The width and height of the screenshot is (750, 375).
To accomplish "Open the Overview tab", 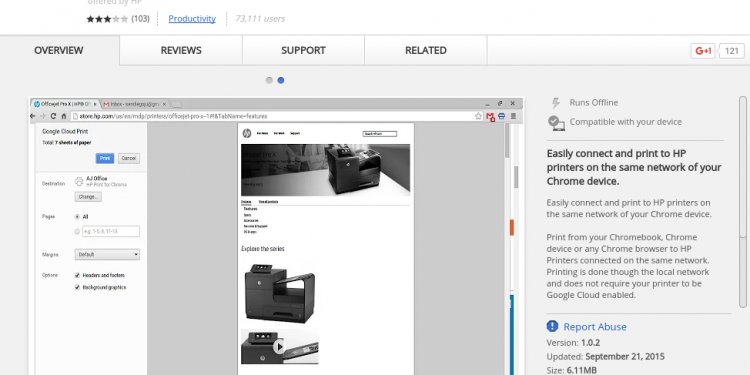I will tap(59, 50).
